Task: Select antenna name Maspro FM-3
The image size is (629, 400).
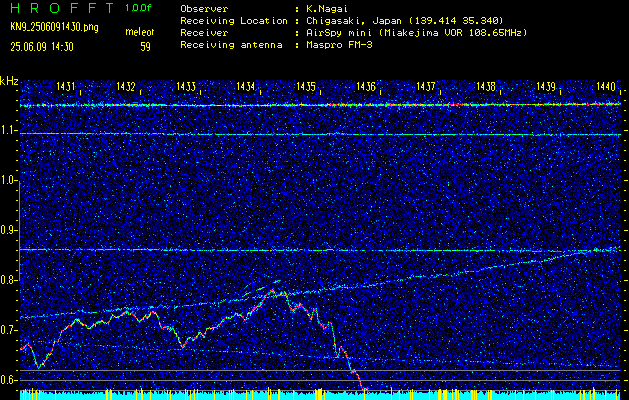Action: point(339,45)
